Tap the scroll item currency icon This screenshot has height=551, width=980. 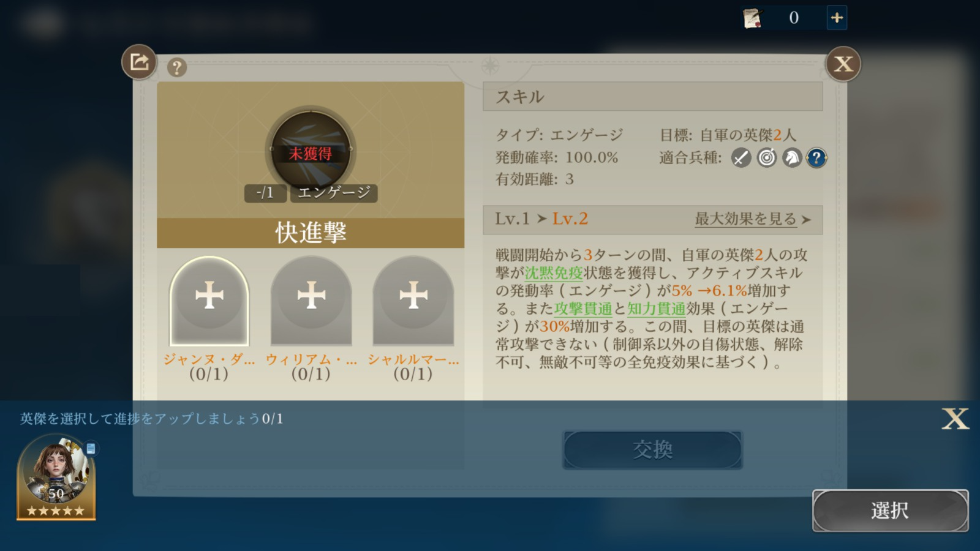coord(752,18)
